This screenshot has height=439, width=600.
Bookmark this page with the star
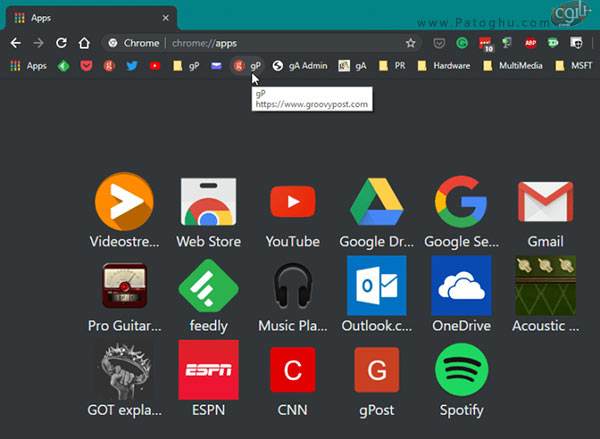pyautogui.click(x=411, y=43)
